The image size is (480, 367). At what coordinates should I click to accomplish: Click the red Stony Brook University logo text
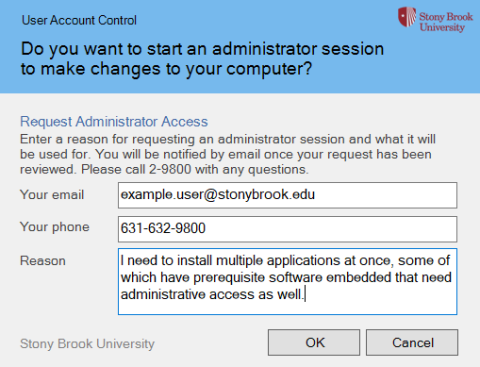tap(446, 22)
